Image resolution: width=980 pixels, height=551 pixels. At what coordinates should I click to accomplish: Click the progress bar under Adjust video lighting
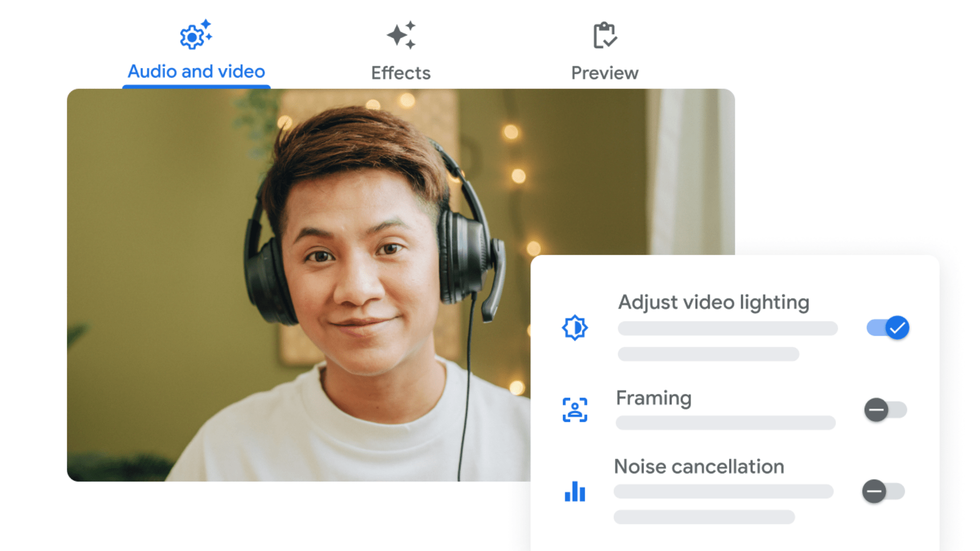(x=727, y=329)
